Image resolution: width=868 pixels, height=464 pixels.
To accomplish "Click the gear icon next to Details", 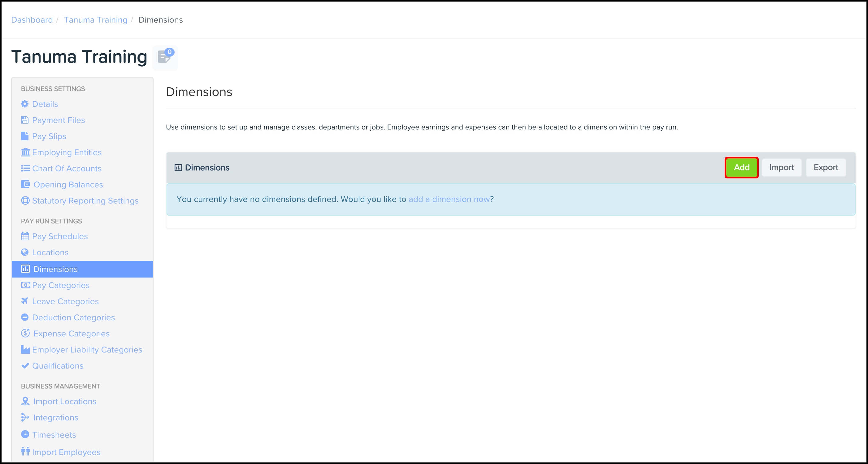I will [x=25, y=104].
